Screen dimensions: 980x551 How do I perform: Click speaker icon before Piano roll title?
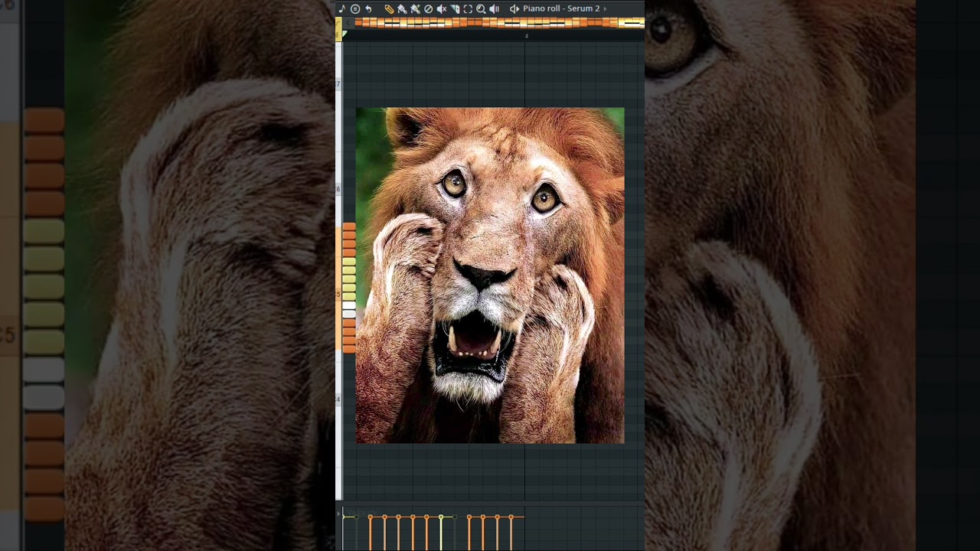[514, 9]
